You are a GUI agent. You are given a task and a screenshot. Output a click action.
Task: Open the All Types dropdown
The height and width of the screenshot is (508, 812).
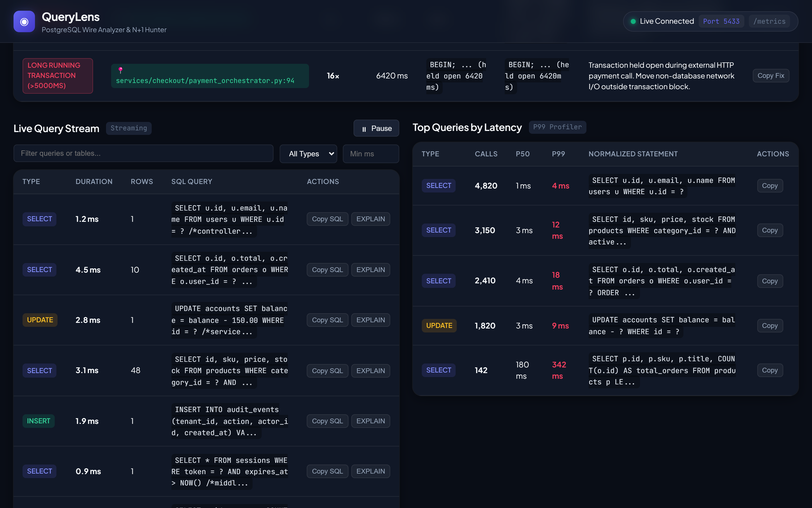[x=308, y=154]
